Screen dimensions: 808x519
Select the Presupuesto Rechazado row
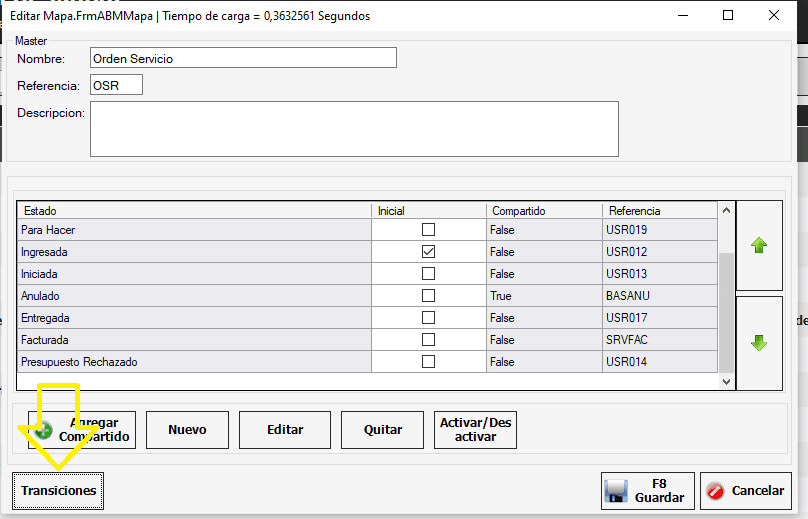click(x=194, y=362)
